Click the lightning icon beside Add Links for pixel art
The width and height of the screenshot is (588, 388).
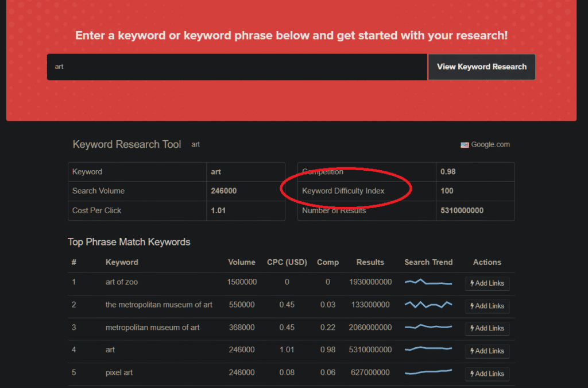[473, 374]
